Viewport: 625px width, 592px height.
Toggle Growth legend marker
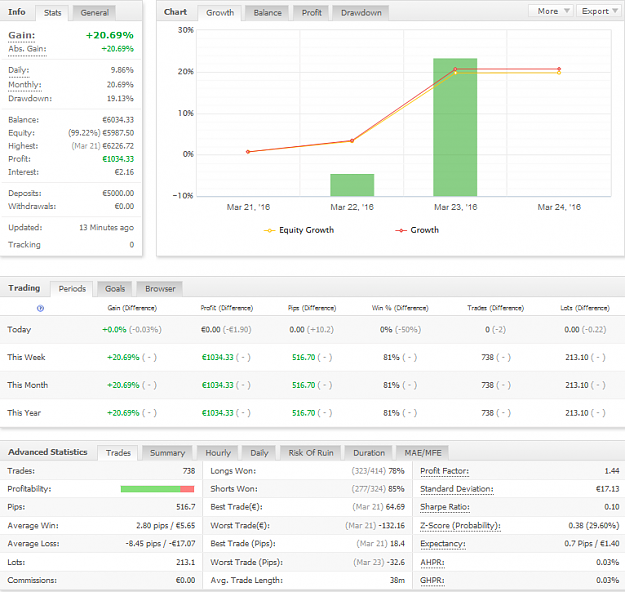click(x=401, y=230)
